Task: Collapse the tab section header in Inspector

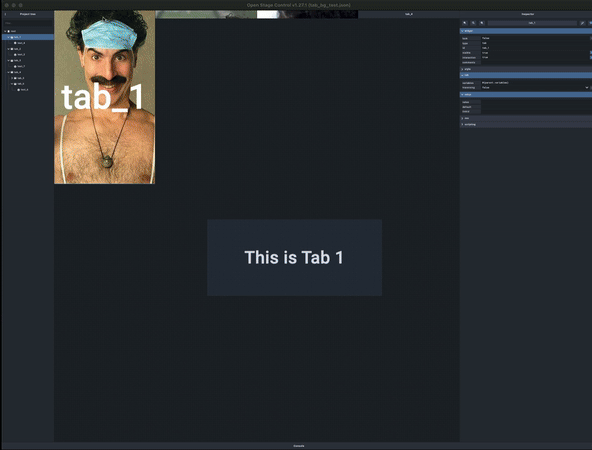Action: click(526, 75)
